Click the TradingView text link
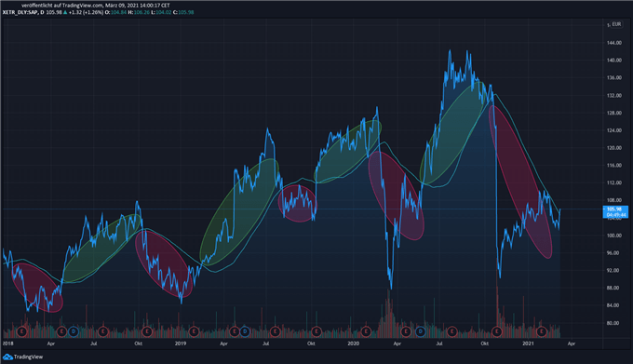 (28, 357)
